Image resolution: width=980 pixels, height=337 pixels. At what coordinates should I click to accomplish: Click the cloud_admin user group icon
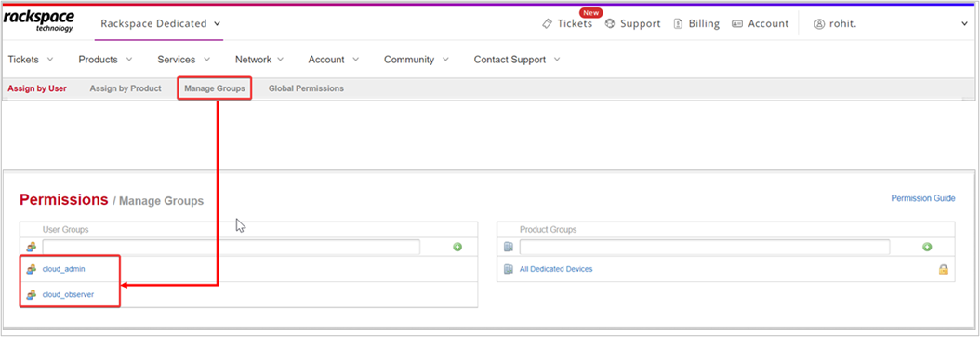tap(32, 269)
